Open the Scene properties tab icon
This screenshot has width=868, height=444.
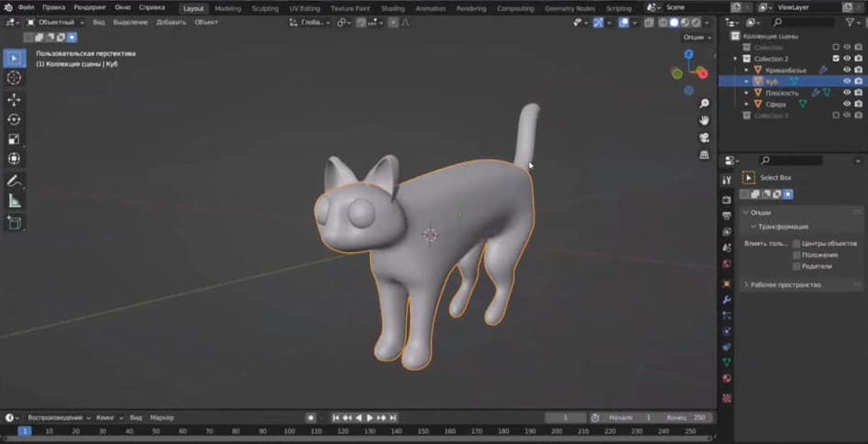click(727, 248)
